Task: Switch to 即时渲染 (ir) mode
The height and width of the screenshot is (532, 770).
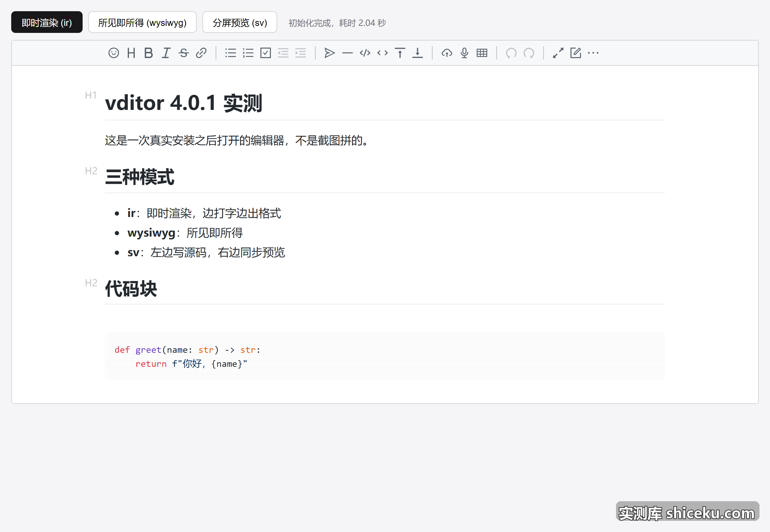Action: (x=47, y=22)
